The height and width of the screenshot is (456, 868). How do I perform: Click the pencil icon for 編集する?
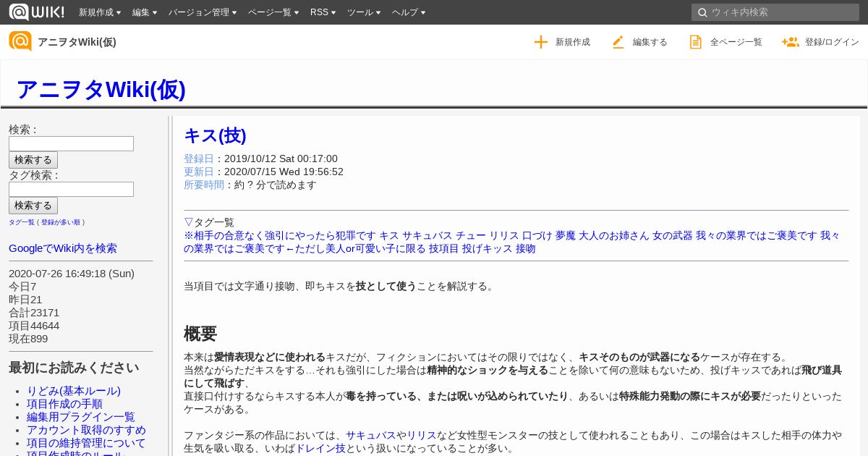[618, 42]
